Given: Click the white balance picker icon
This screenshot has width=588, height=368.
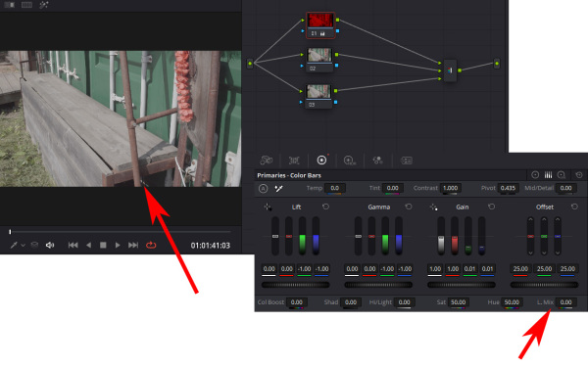Looking at the screenshot, I should [278, 188].
